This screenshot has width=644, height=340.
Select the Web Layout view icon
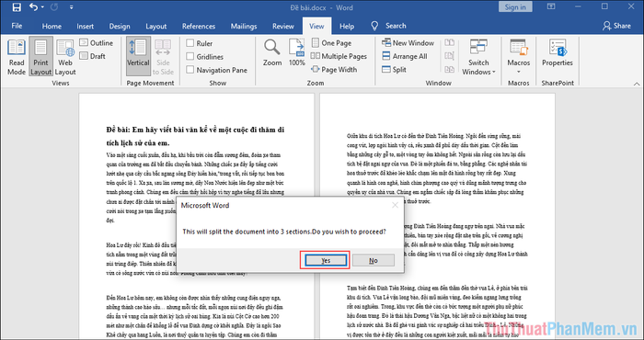(x=65, y=57)
